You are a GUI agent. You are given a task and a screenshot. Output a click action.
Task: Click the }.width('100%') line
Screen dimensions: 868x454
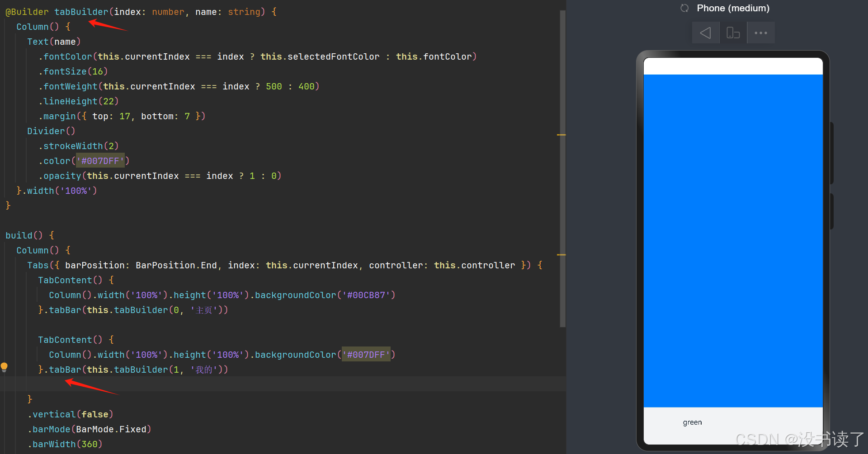(57, 191)
